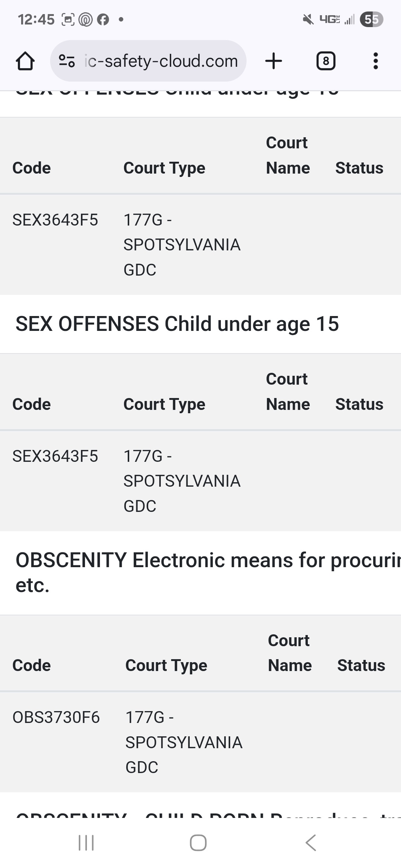The image size is (401, 868).
Task: Tap second table's Court Type header
Action: 164,404
